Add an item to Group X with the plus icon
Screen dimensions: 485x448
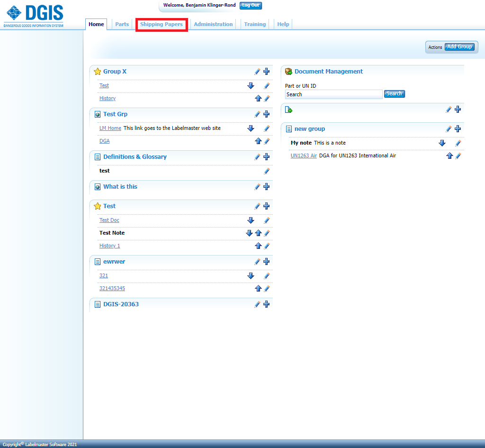pyautogui.click(x=266, y=72)
